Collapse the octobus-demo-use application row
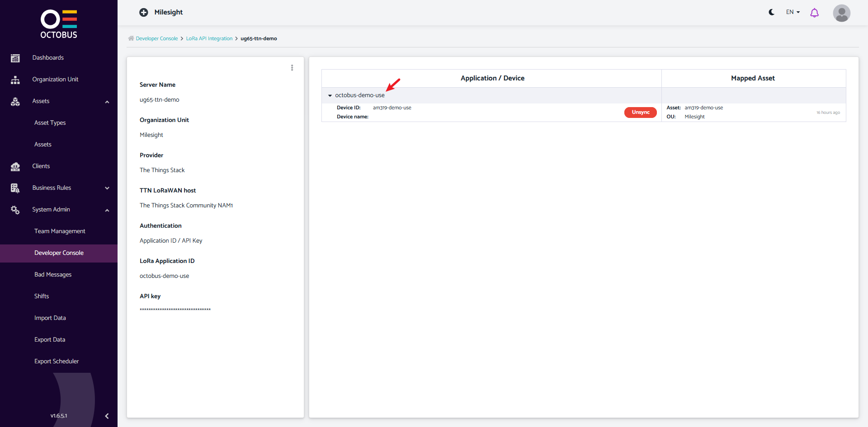The height and width of the screenshot is (427, 868). pyautogui.click(x=330, y=95)
